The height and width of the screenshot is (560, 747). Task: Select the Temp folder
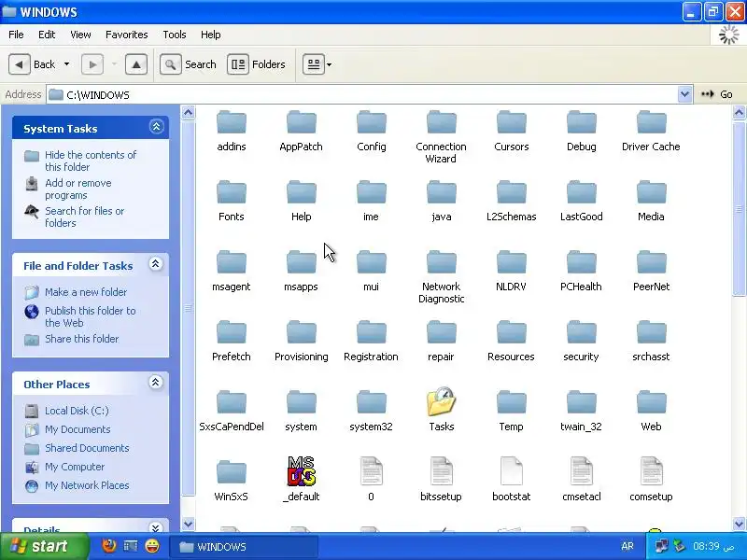pyautogui.click(x=511, y=412)
